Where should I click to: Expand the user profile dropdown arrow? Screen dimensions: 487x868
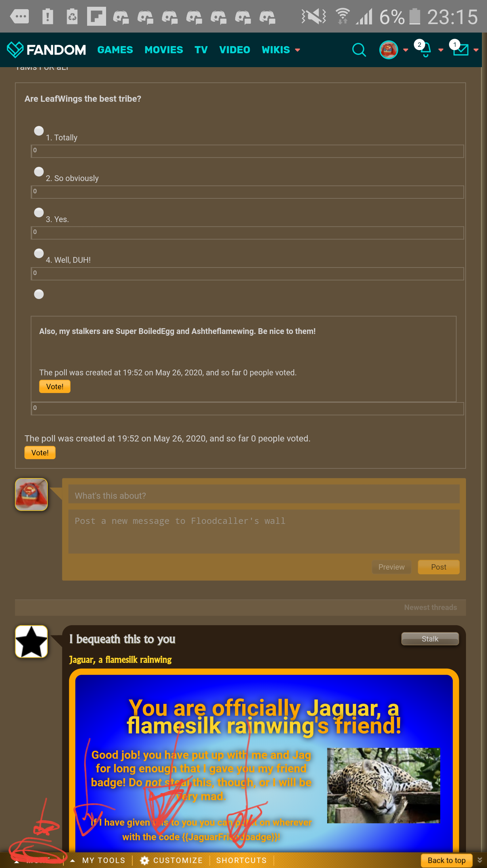[406, 50]
